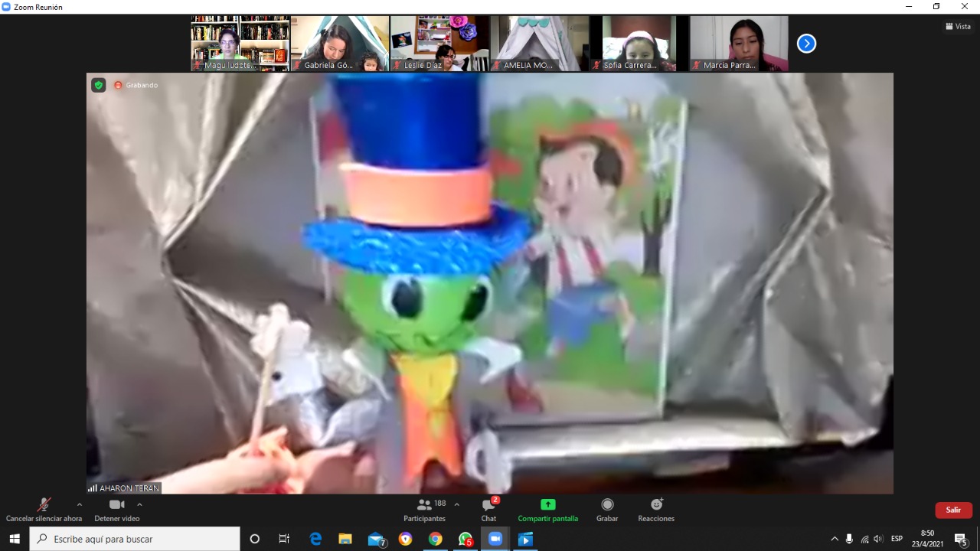
Task: Open network settings in system tray
Action: pyautogui.click(x=864, y=539)
